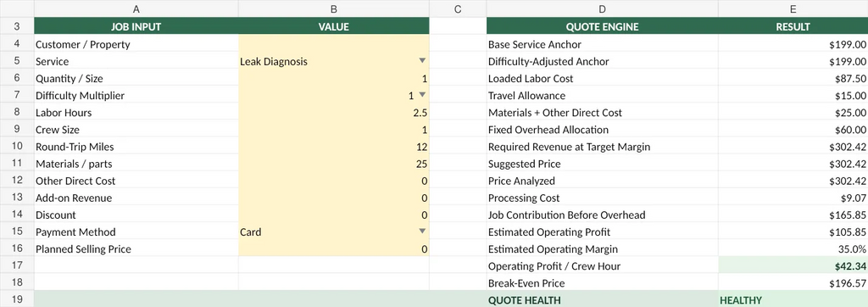Click the Add-on Revenue value cell
868x307 pixels.
[334, 198]
